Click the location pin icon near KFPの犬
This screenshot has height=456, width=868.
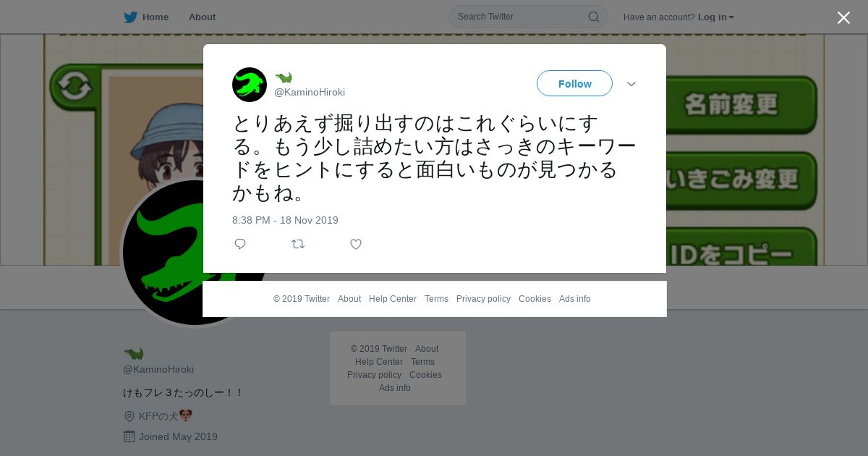tap(129, 416)
